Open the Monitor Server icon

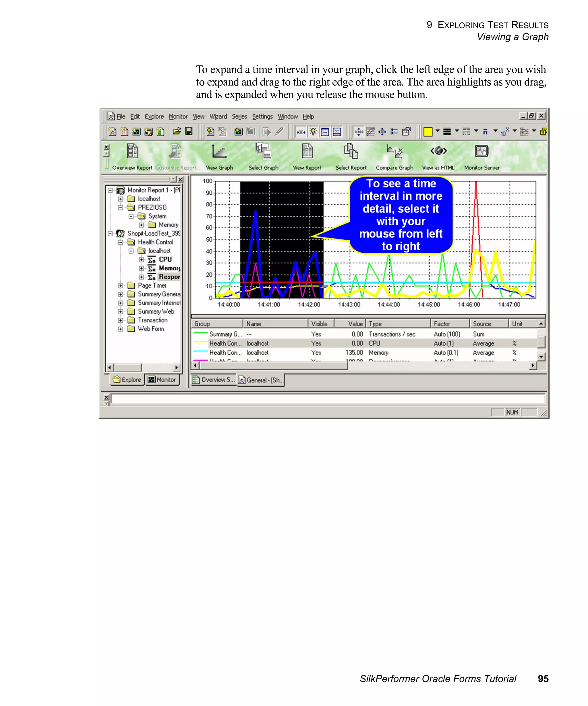click(482, 151)
